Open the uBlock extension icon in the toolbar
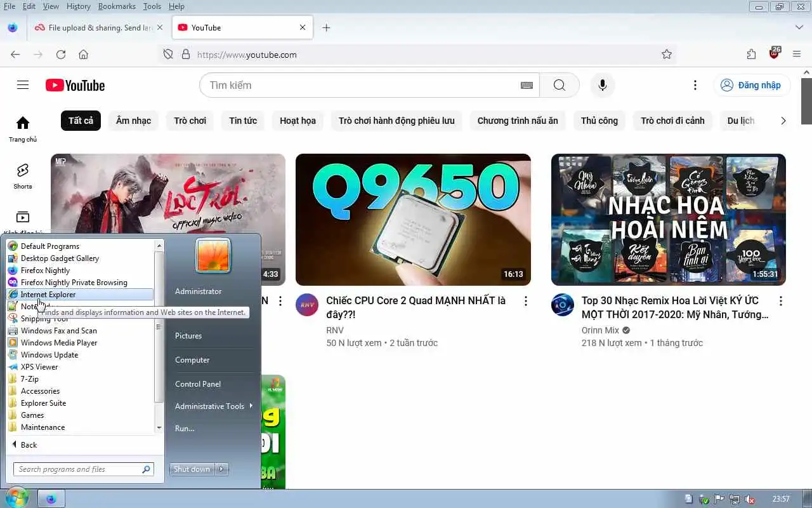 775,53
